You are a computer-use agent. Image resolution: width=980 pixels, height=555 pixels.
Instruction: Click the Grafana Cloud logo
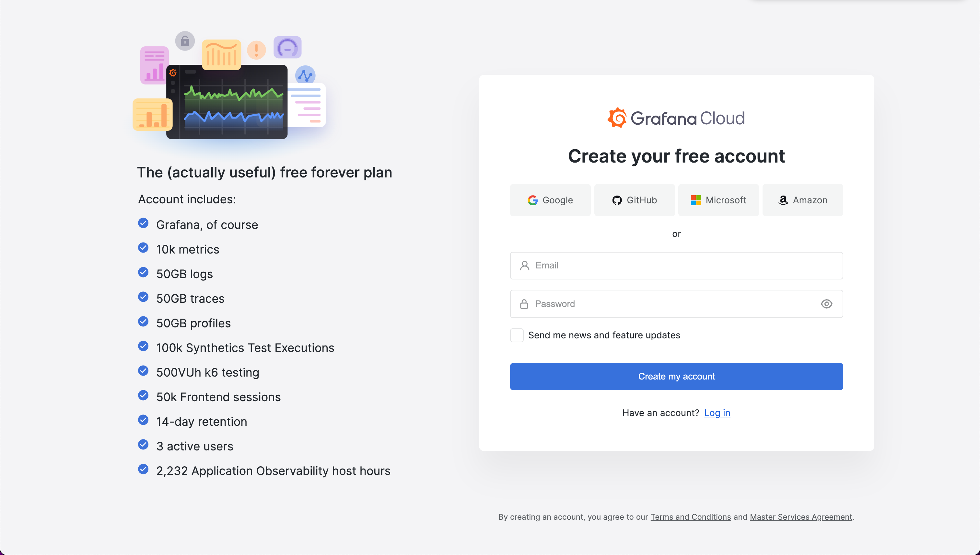point(676,118)
